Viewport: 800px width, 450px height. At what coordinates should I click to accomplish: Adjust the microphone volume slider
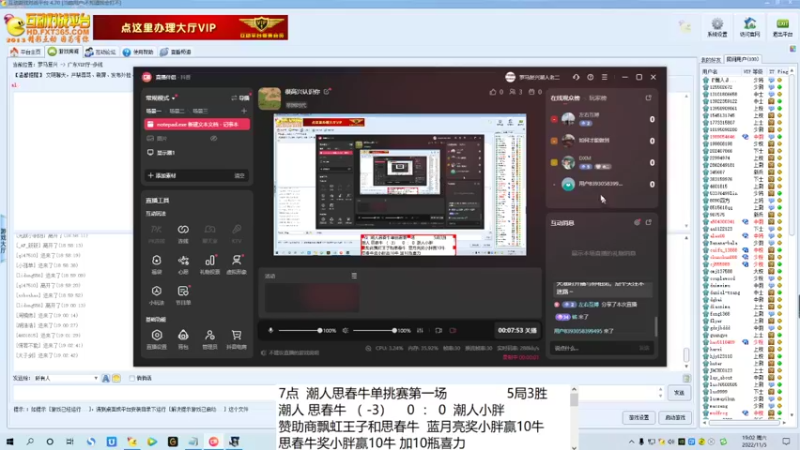point(299,331)
